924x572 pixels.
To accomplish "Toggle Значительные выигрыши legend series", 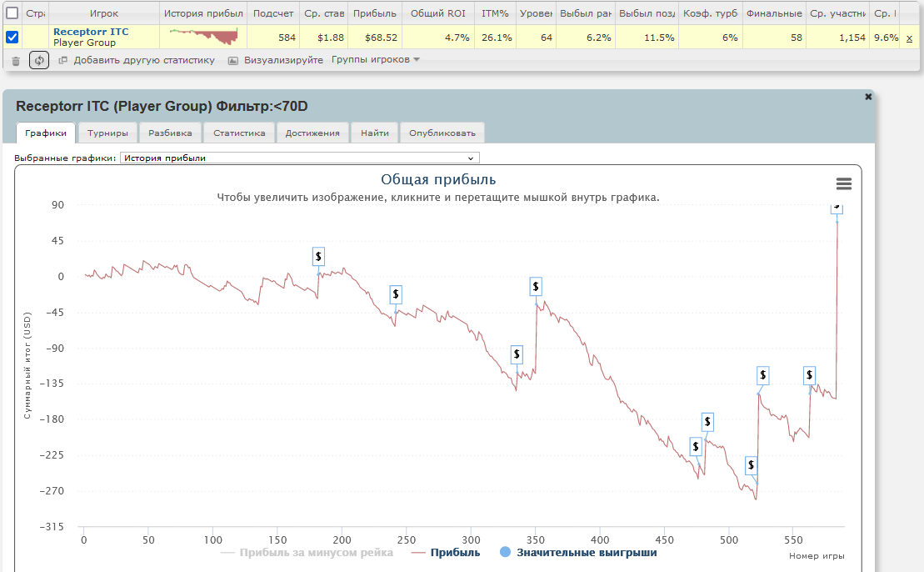I will 578,553.
